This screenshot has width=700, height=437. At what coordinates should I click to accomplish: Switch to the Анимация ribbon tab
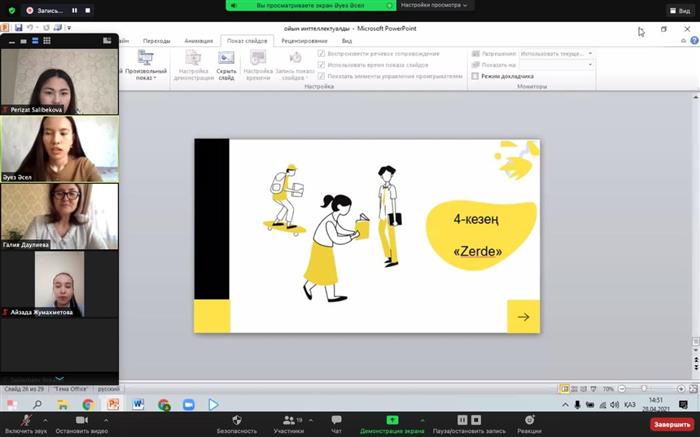(x=199, y=41)
